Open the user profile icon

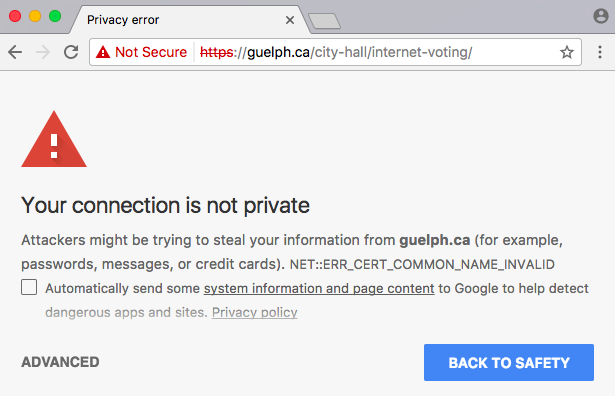(x=600, y=16)
